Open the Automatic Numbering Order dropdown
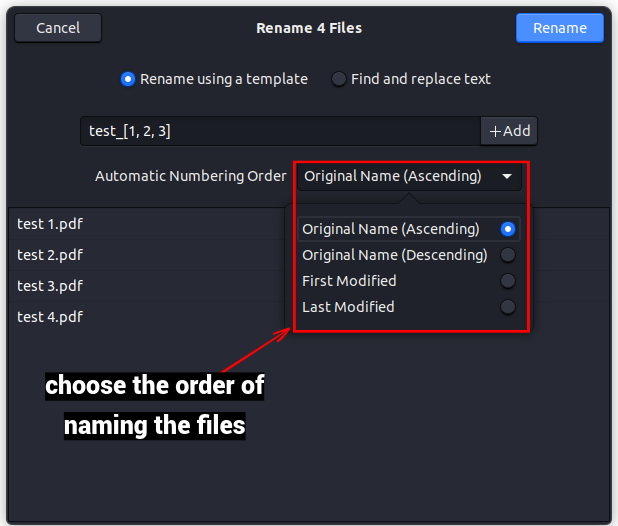The width and height of the screenshot is (618, 526). (408, 177)
